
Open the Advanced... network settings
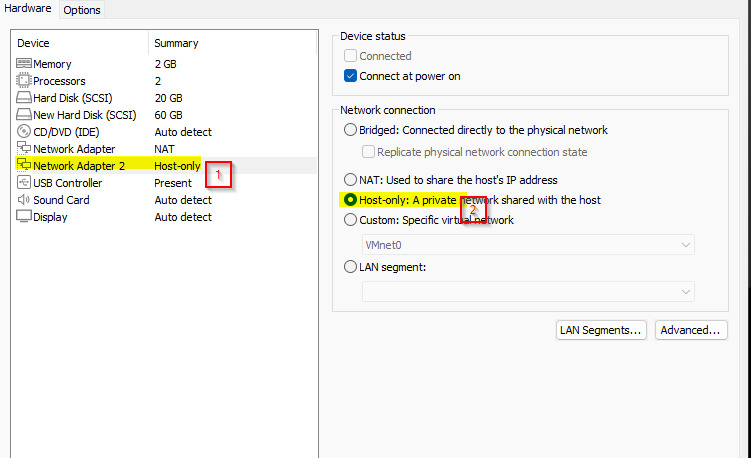[x=691, y=330]
